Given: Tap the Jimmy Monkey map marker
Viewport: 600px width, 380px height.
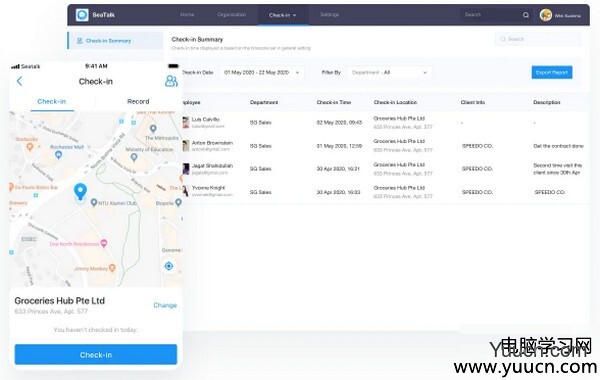Looking at the screenshot, I should coord(112,268).
